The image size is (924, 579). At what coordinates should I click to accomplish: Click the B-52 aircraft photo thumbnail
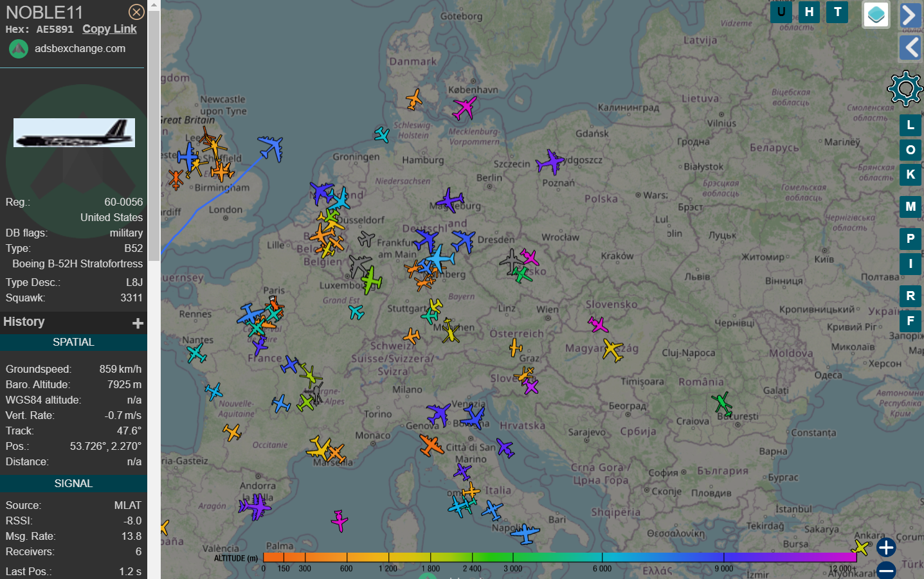click(74, 132)
